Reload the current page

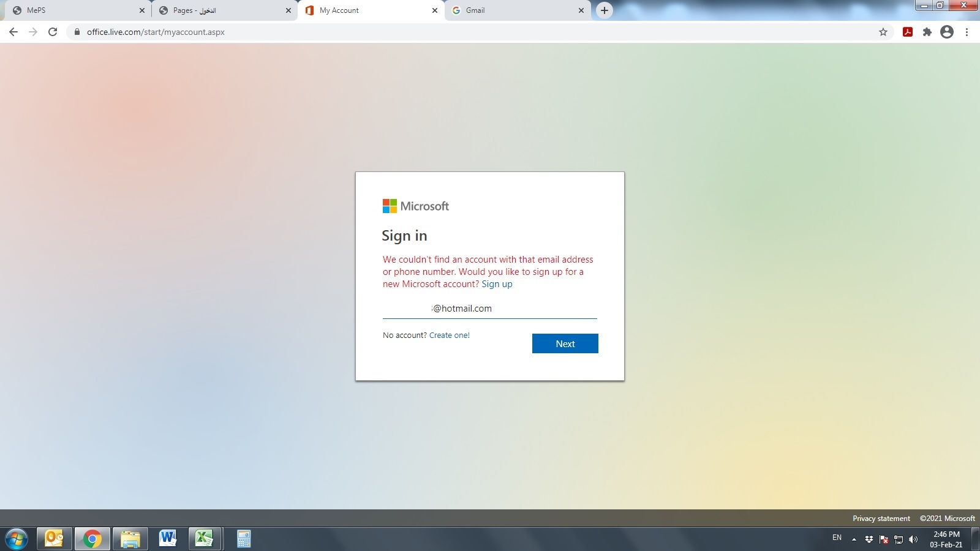point(53,32)
